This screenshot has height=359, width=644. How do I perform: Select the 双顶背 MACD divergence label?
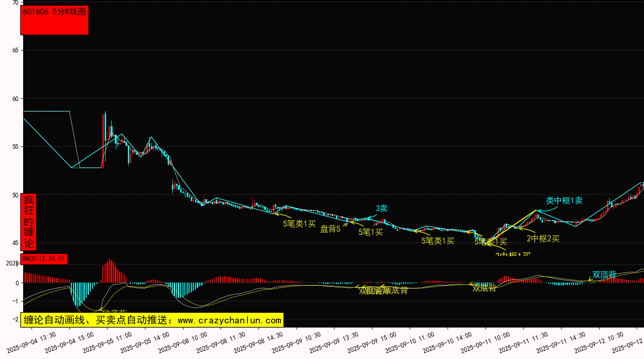(x=604, y=274)
